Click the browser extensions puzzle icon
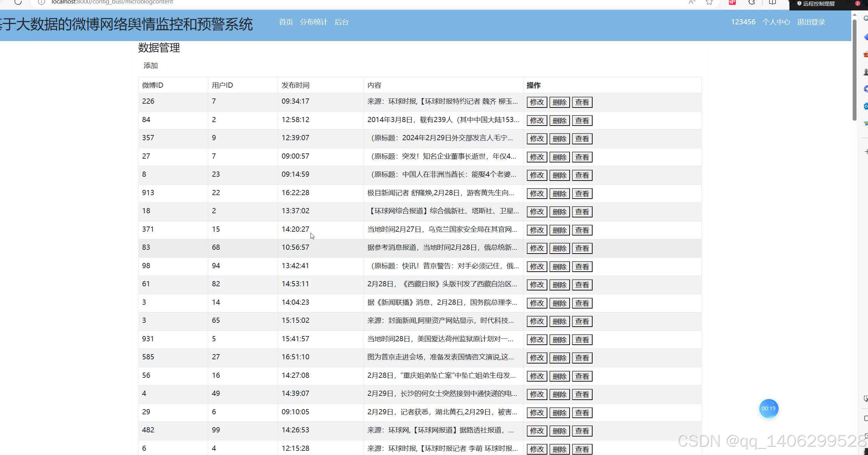The height and width of the screenshot is (455, 868). tap(752, 2)
